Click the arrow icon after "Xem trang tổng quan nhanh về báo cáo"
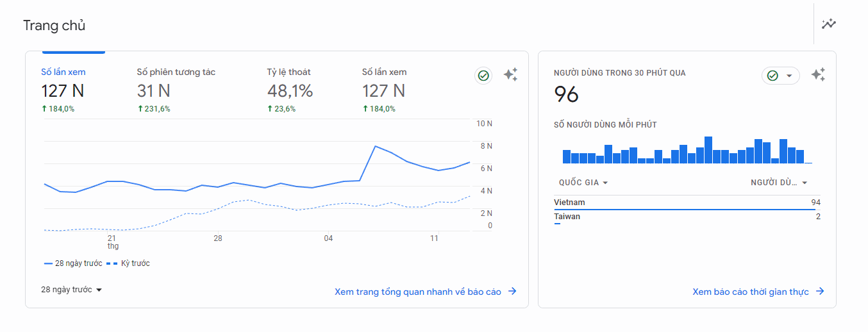Image resolution: width=868 pixels, height=332 pixels. pos(512,292)
